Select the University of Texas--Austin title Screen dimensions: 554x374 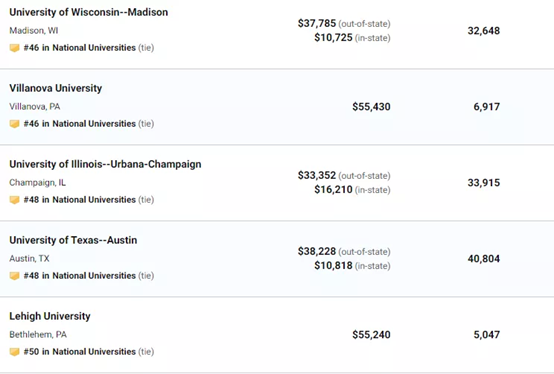[x=73, y=240]
